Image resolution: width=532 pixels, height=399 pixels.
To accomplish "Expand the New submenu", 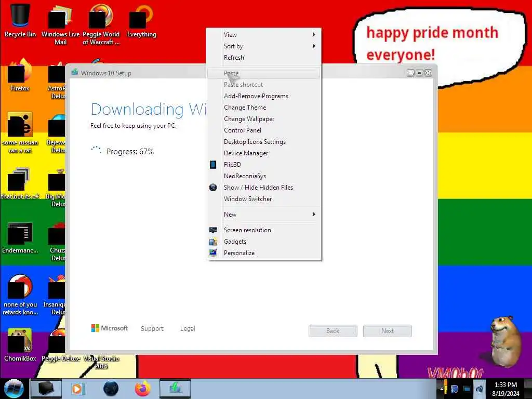I will [x=263, y=215].
